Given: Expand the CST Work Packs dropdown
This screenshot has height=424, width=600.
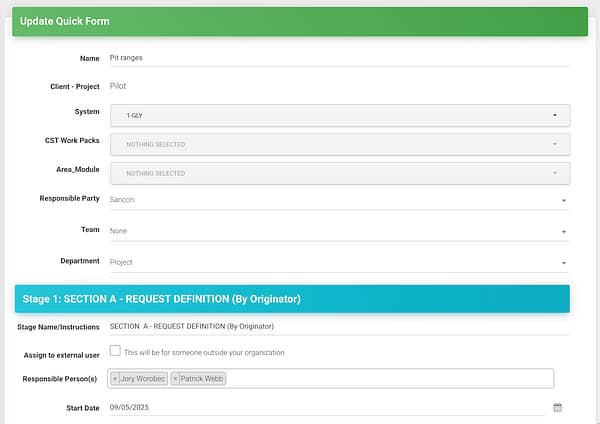Looking at the screenshot, I should pos(339,144).
